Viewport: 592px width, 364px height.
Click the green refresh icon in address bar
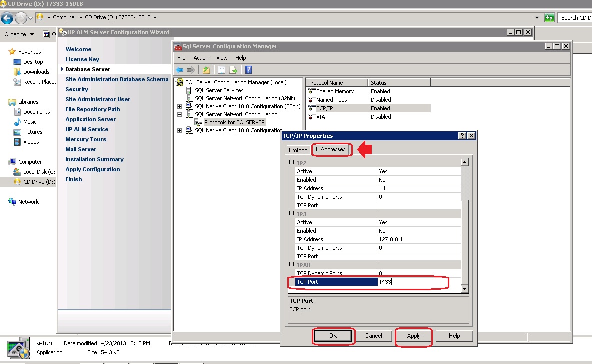tap(549, 18)
